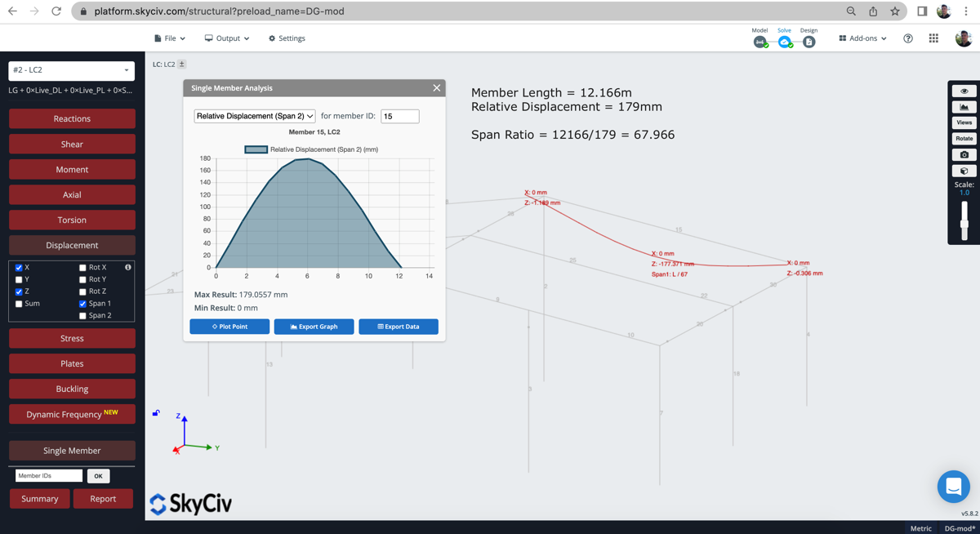Open the blue chat support bubble
980x534 pixels.
tap(953, 487)
